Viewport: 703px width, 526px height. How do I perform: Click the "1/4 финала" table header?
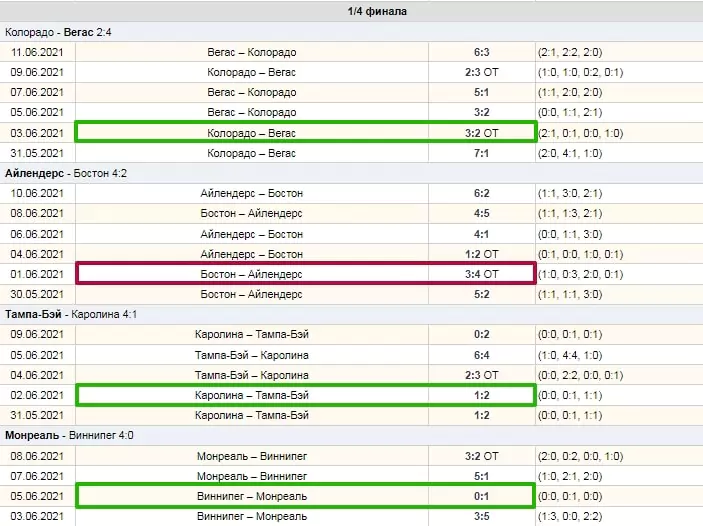[x=377, y=11]
